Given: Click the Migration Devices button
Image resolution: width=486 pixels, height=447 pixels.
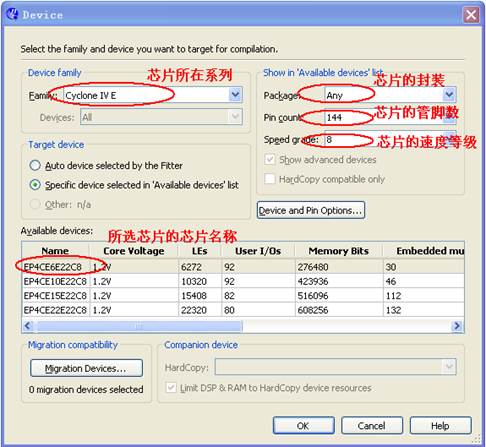Looking at the screenshot, I should (86, 368).
